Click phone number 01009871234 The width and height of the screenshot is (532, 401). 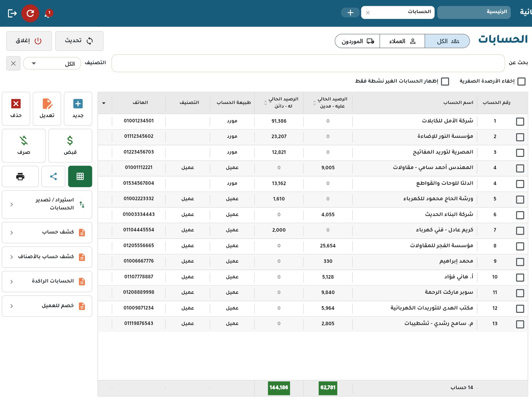click(139, 308)
